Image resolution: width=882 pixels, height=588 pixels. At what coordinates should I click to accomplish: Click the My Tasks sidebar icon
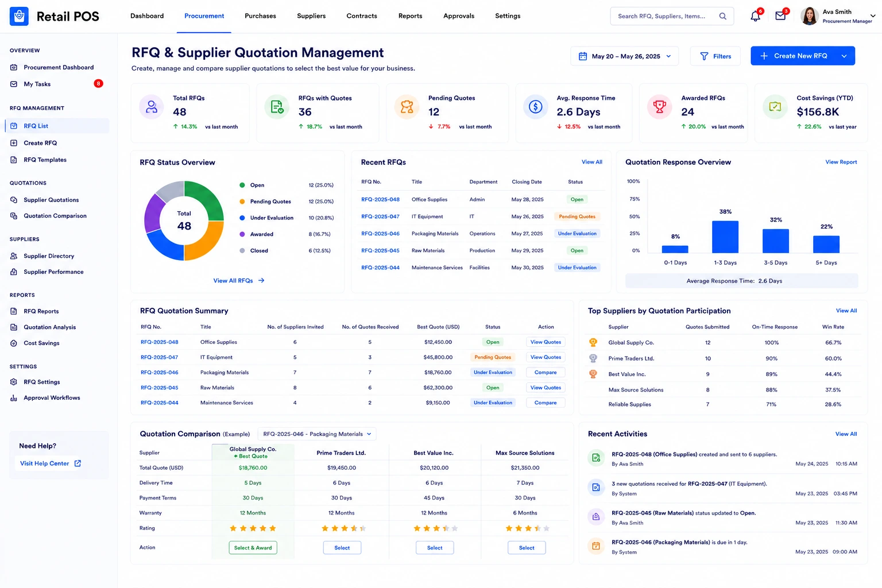[14, 84]
